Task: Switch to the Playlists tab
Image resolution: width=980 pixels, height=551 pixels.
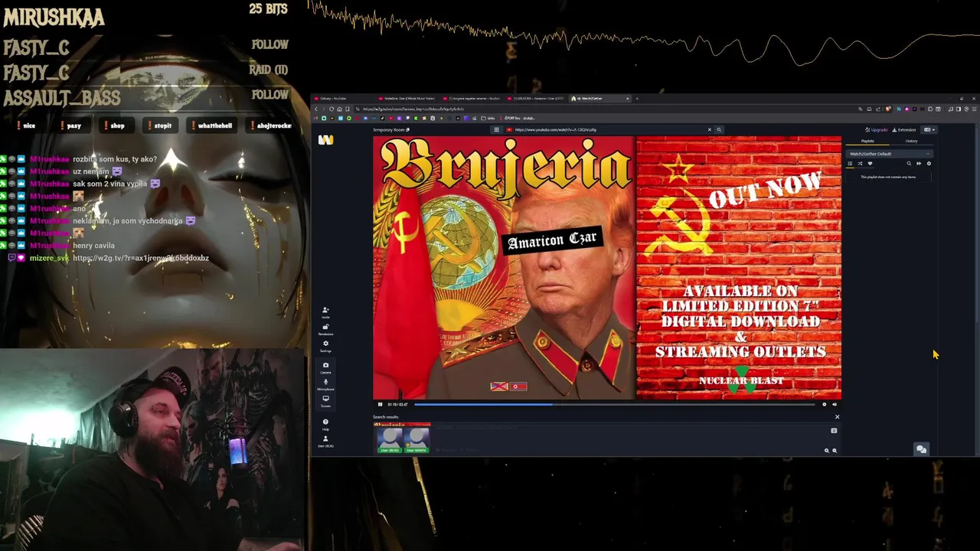Action: pyautogui.click(x=867, y=141)
